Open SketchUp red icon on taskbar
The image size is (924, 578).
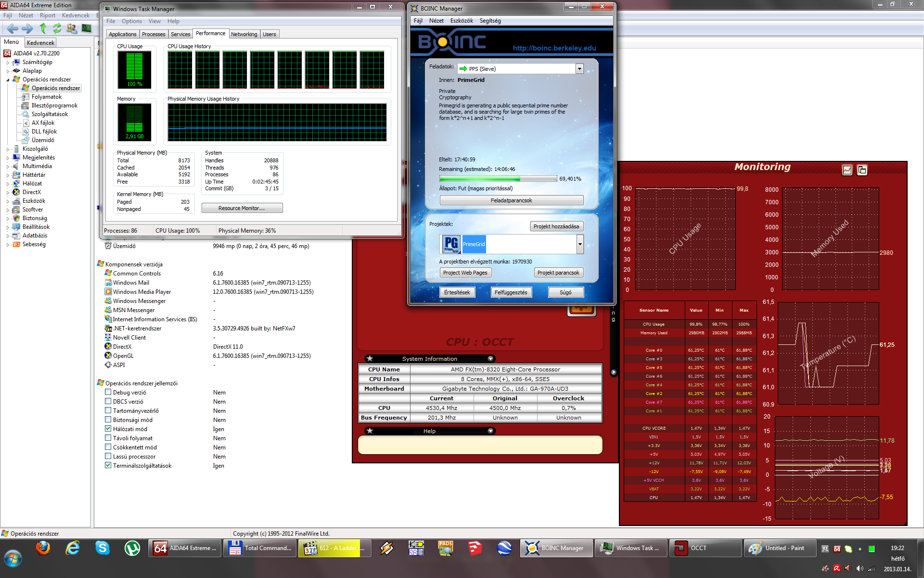point(475,548)
